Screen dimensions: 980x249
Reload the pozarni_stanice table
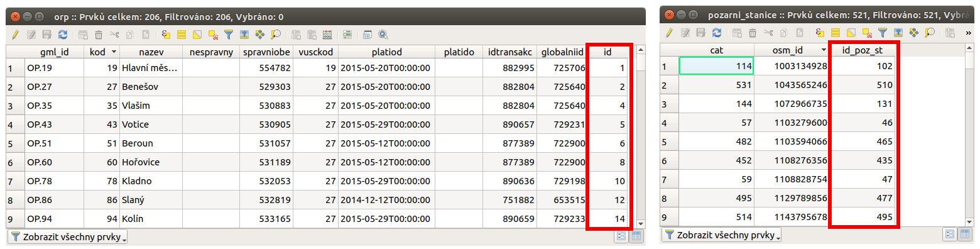click(717, 33)
